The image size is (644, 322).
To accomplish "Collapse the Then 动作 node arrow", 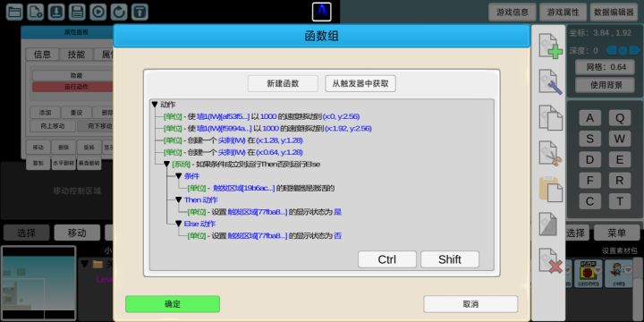I will tap(179, 200).
